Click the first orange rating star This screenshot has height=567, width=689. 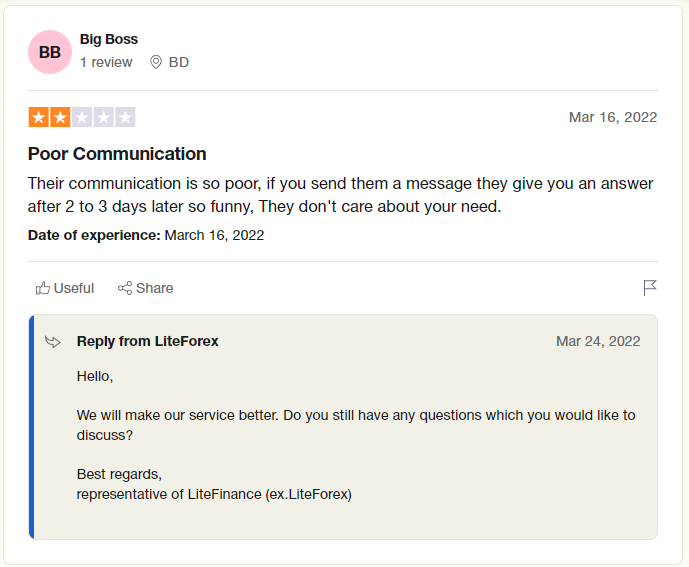coord(39,117)
